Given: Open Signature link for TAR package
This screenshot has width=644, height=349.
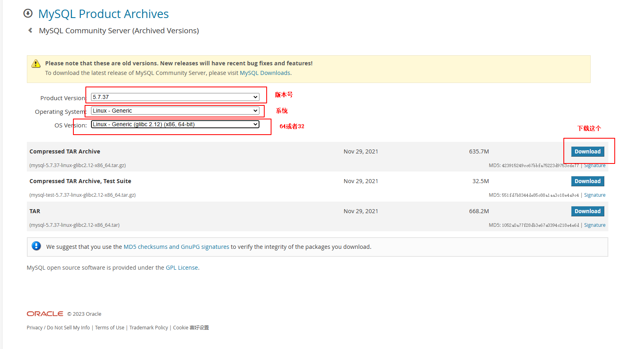Looking at the screenshot, I should click(x=595, y=225).
